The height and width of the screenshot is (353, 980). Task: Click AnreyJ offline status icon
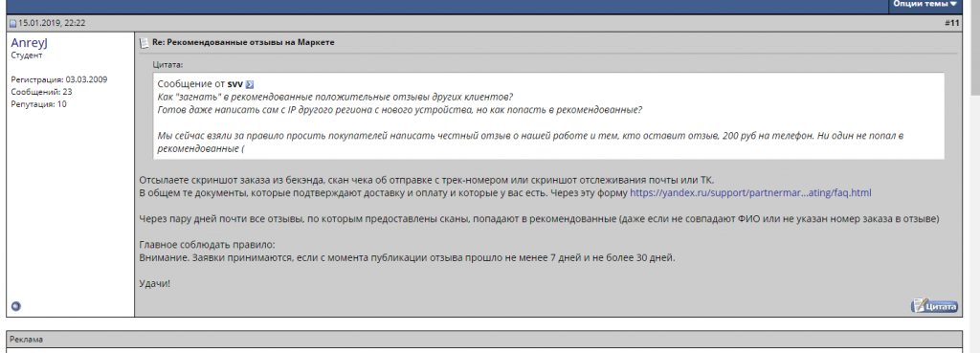point(16,306)
